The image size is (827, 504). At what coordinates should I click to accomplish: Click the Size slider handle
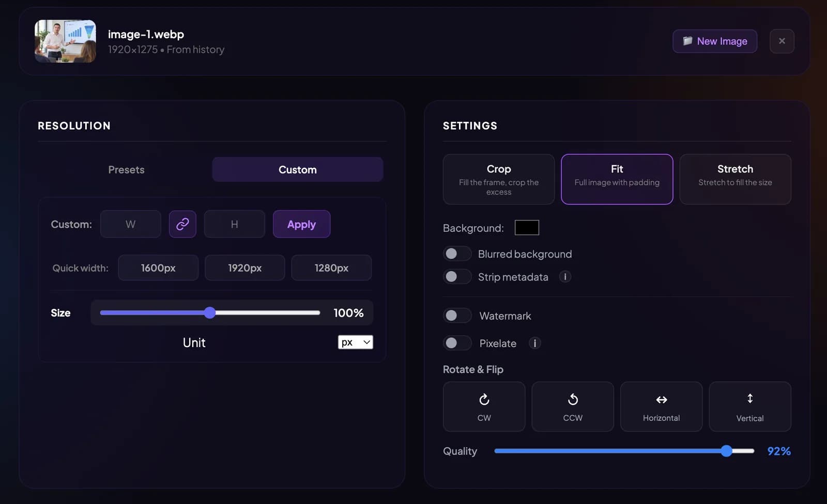pos(209,312)
